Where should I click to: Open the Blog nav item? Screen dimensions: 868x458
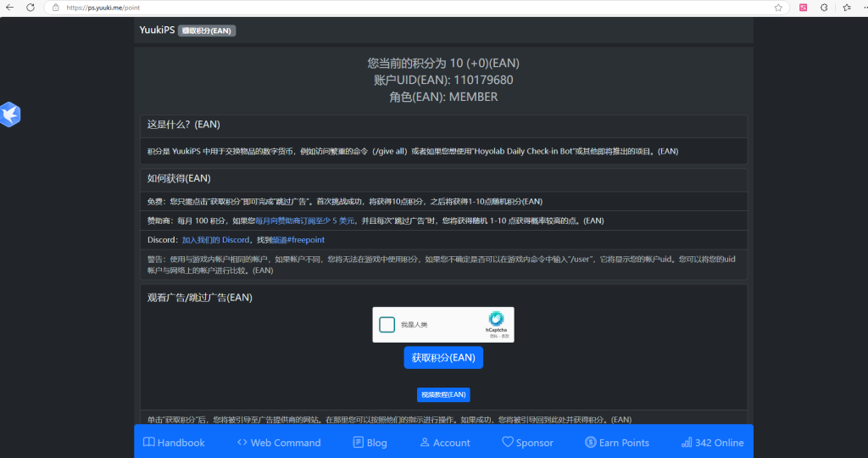pyautogui.click(x=370, y=443)
